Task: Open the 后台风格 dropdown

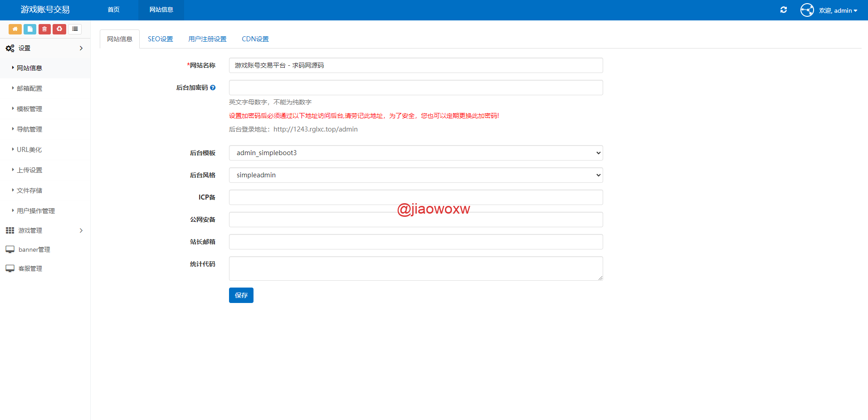Action: click(x=416, y=175)
